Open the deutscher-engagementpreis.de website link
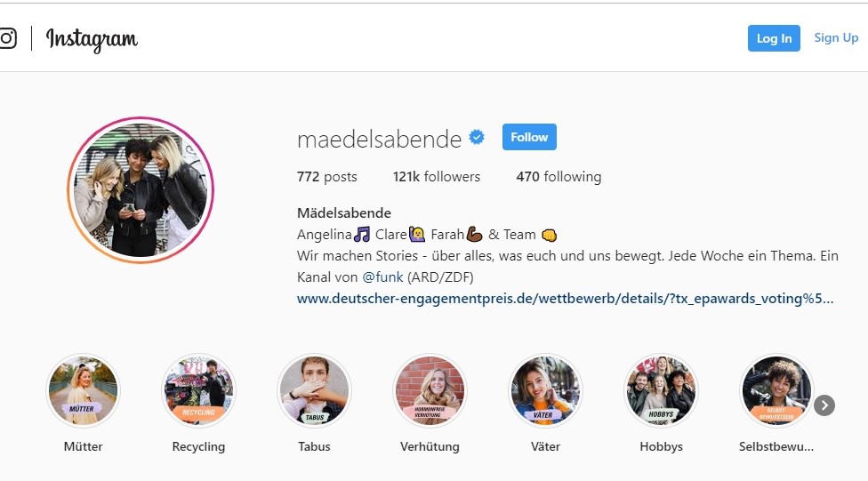 point(565,299)
